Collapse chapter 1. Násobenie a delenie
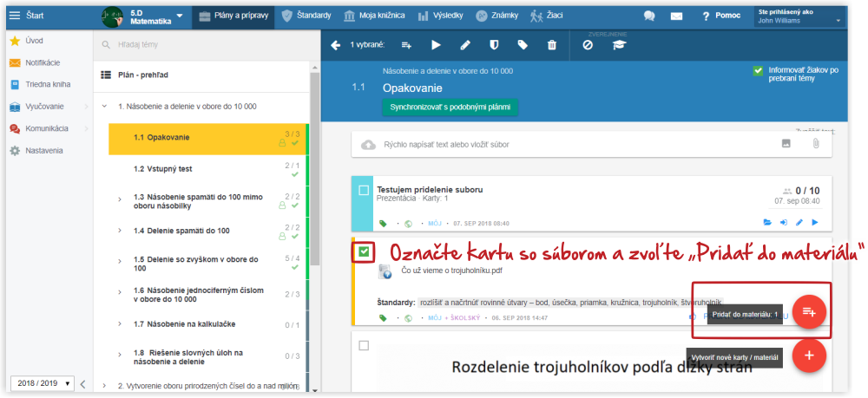The height and width of the screenshot is (398, 868). 105,106
